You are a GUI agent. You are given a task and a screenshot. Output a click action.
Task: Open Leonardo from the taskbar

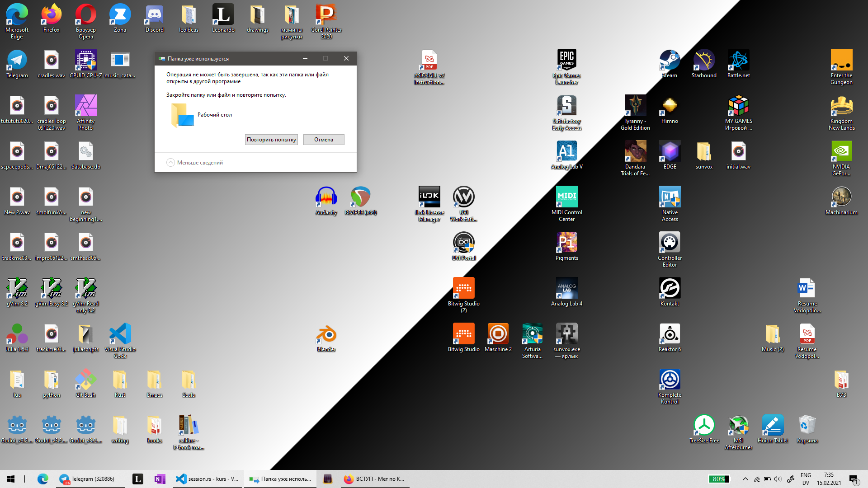137,479
